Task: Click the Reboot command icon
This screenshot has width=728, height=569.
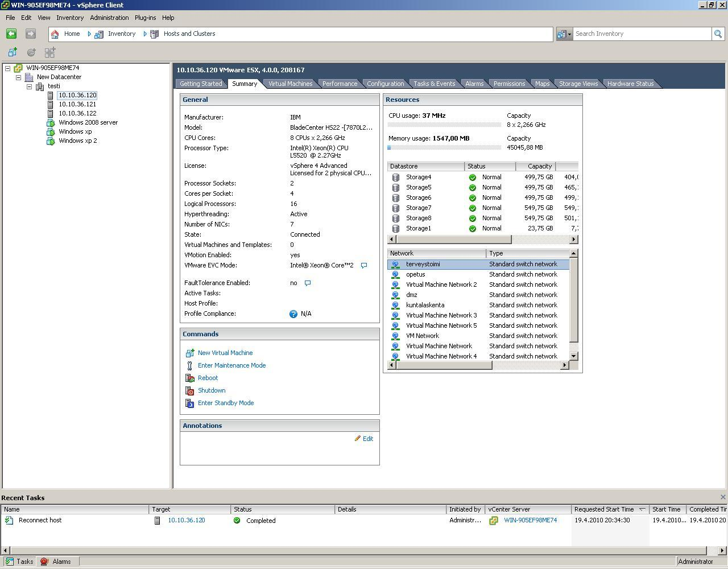Action: pyautogui.click(x=190, y=378)
